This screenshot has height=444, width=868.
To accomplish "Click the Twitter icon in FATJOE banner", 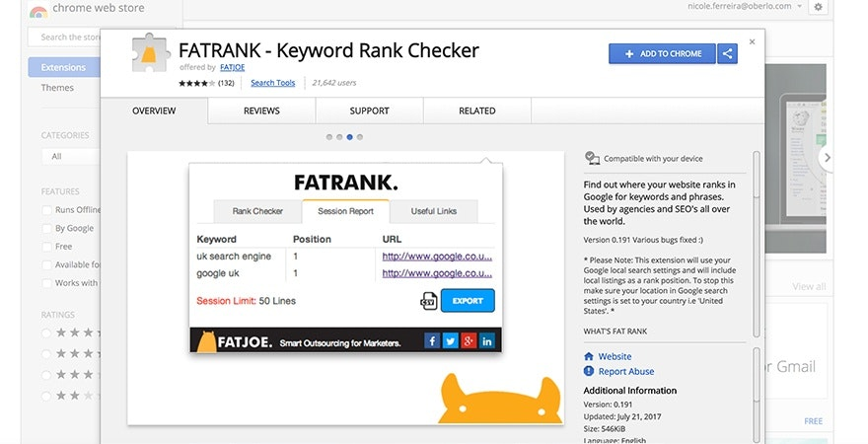I will click(x=450, y=341).
